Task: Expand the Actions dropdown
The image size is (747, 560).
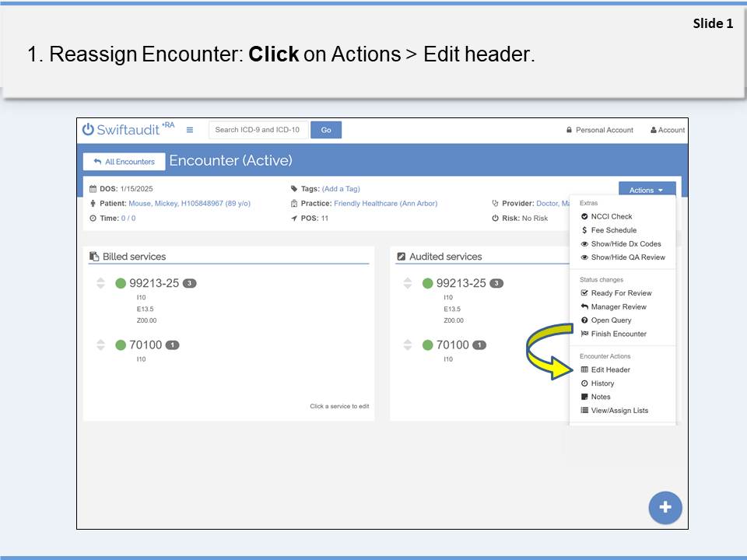Action: coord(646,191)
